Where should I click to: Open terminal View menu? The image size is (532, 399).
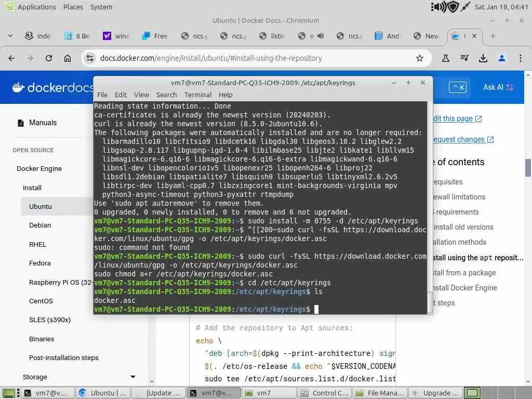point(141,95)
